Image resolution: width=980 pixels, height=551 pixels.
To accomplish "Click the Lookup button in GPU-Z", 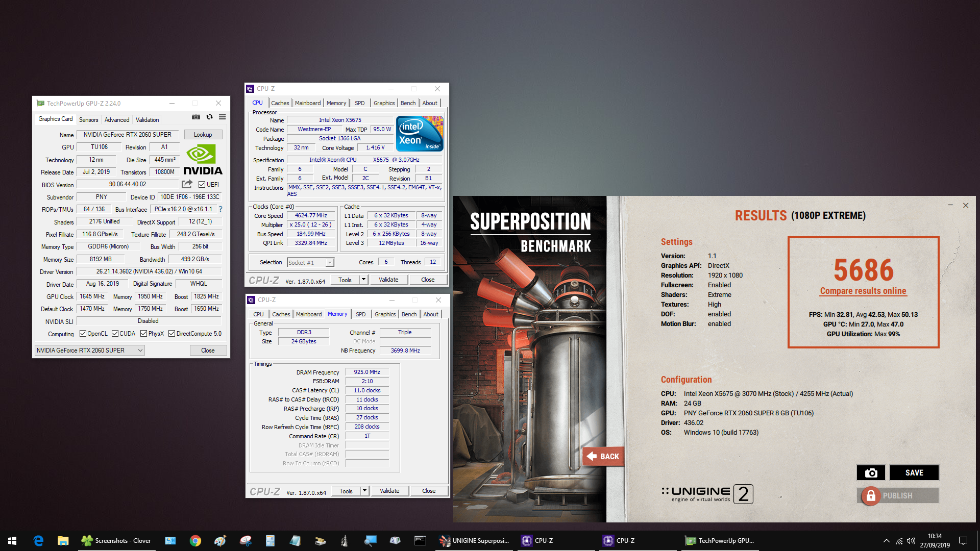I will 203,135.
